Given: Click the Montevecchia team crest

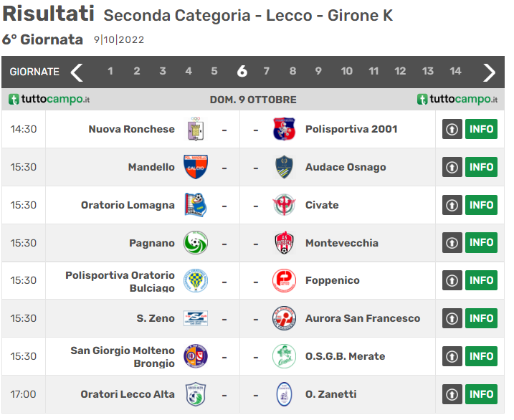Looking at the screenshot, I should tap(284, 243).
